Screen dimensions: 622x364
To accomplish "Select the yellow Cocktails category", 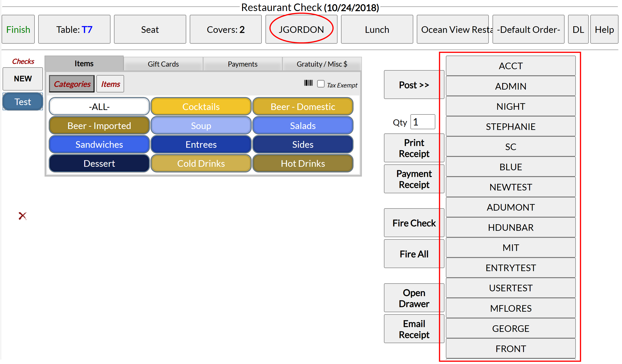I will pyautogui.click(x=201, y=107).
